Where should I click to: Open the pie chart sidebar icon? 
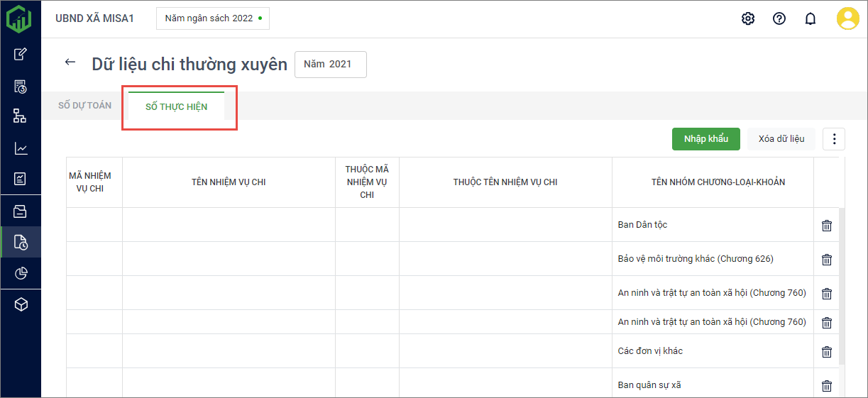[x=21, y=273]
